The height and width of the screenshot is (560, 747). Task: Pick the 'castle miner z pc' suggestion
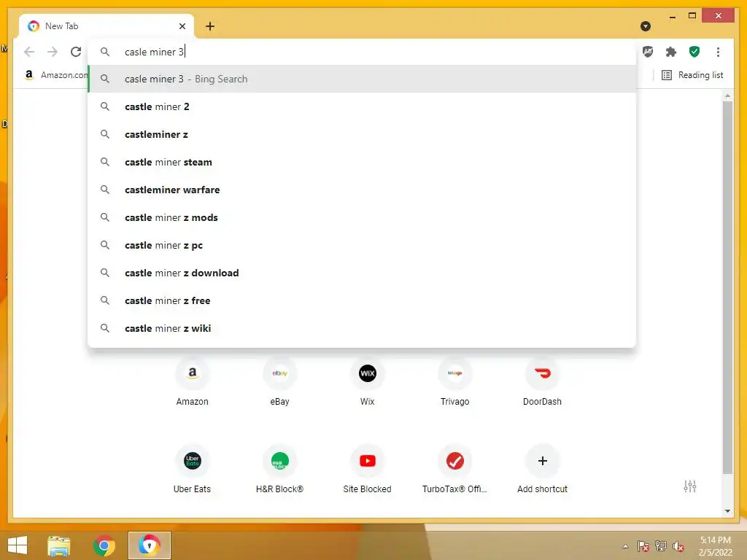(362, 245)
